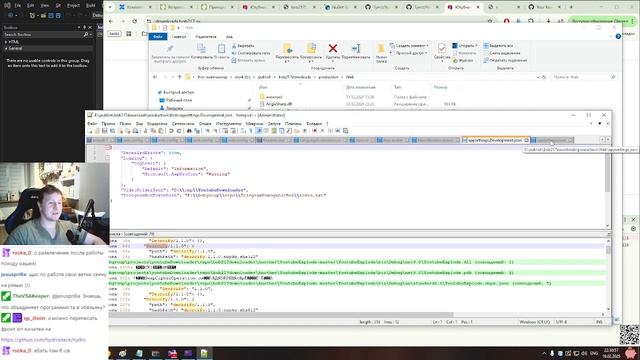Click the Notepad++ Find binoculars toolbar icon
The image size is (640, 360).
(x=189, y=131)
